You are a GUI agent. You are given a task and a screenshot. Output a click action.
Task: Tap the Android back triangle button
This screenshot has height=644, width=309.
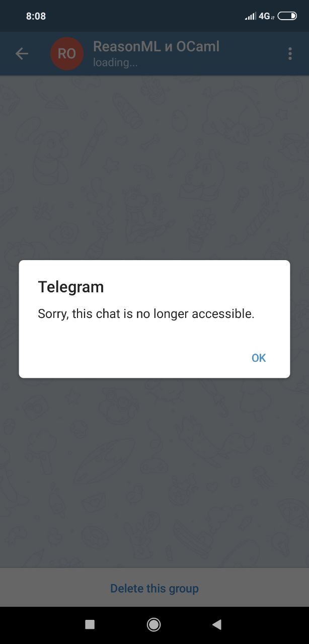[217, 624]
